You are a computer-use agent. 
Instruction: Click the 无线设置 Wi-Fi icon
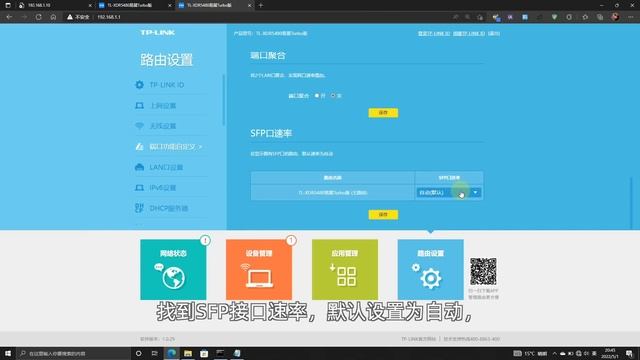[139, 126]
